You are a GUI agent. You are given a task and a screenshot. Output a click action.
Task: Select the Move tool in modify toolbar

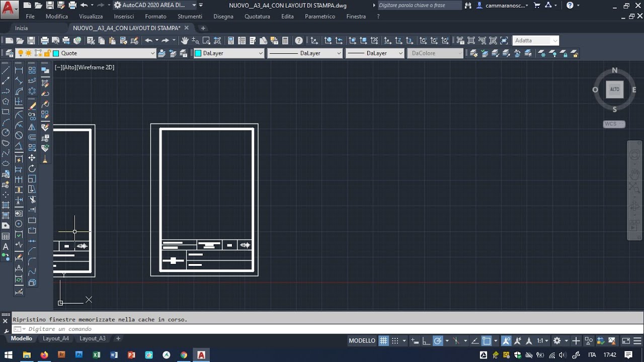[32, 158]
